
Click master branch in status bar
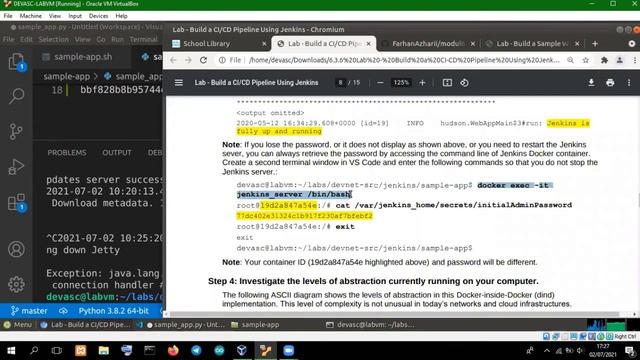[x=29, y=311]
